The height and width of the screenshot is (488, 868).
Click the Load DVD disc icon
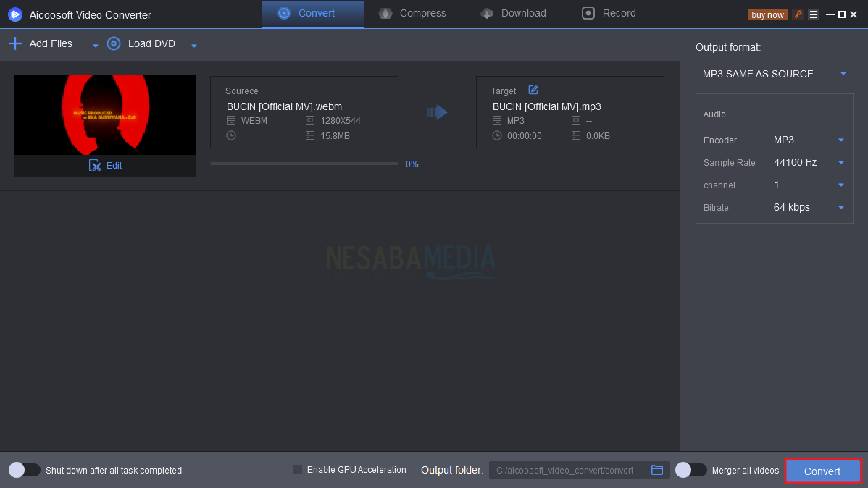[x=114, y=43]
